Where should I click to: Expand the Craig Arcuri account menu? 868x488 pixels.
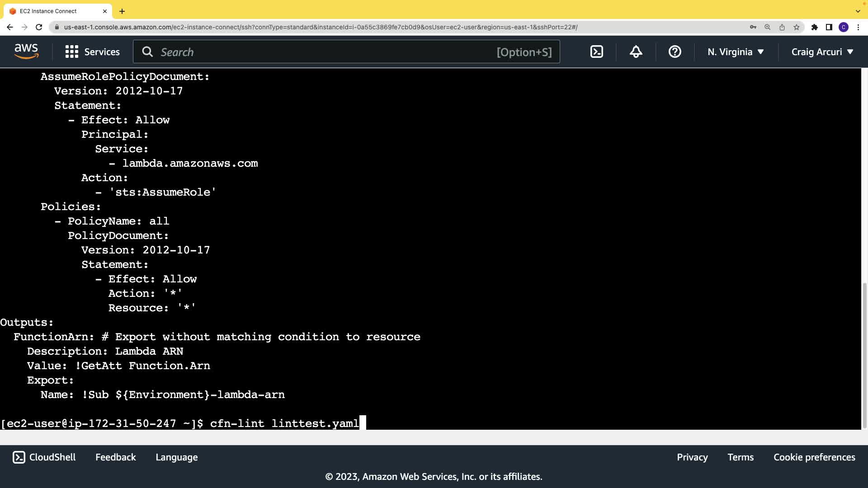822,52
